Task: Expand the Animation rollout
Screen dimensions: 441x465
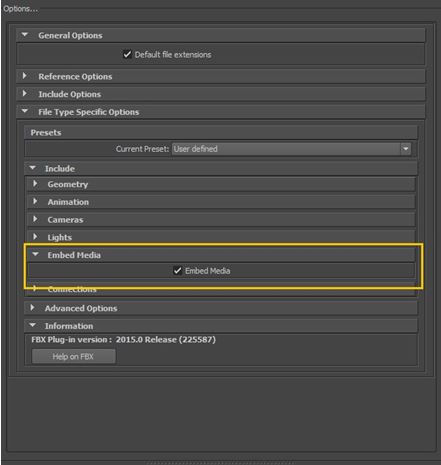Action: point(35,201)
